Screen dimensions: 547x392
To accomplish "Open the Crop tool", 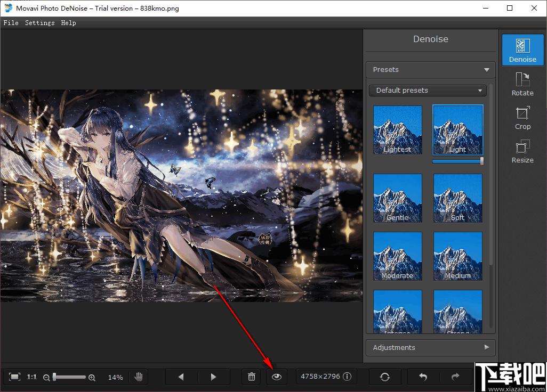I will [x=522, y=118].
